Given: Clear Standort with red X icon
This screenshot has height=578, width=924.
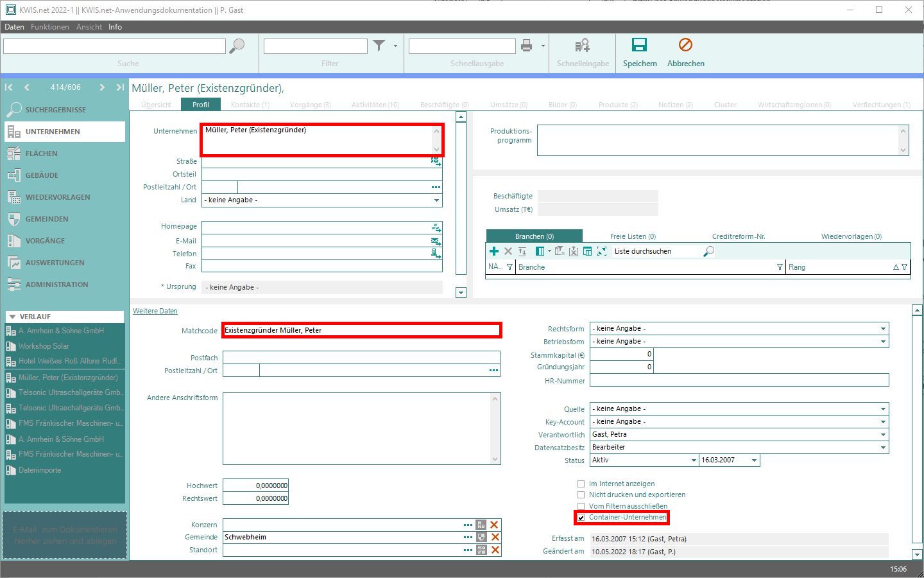Looking at the screenshot, I should pyautogui.click(x=495, y=550).
